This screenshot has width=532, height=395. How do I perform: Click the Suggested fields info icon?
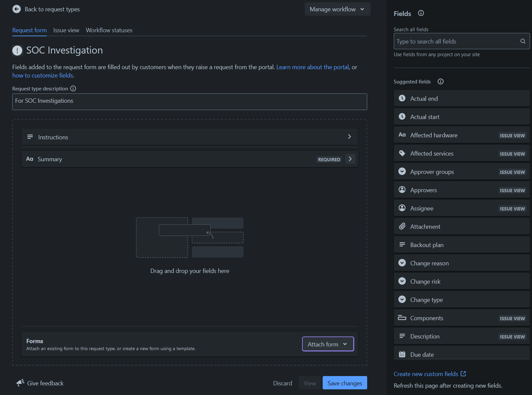point(441,82)
